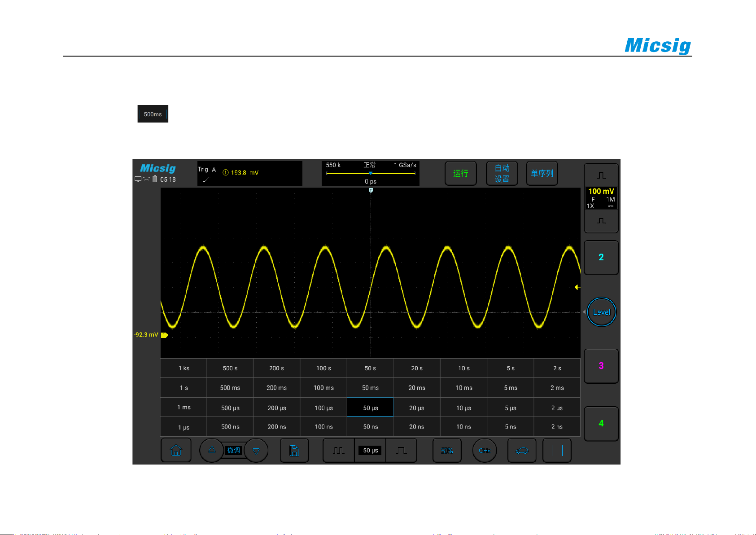This screenshot has width=756, height=535.
Task: Select 100 μs timebase
Action: (x=323, y=408)
